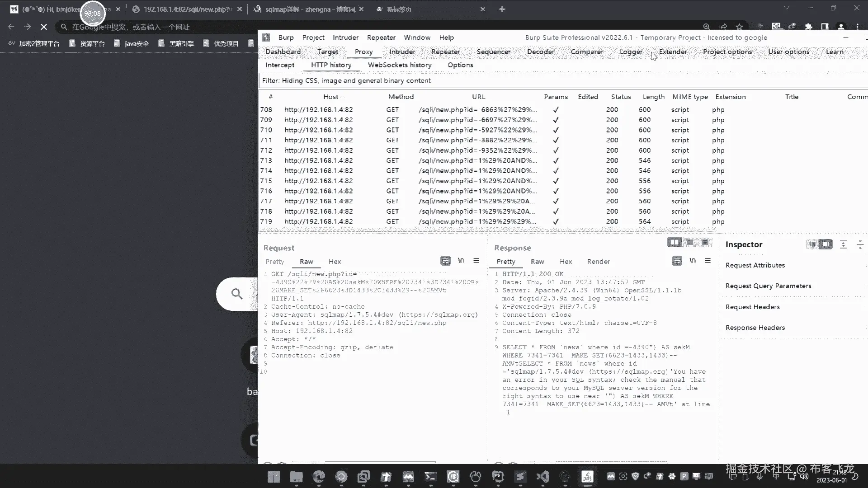Toggle word wrap icon in Request panel

tap(445, 261)
